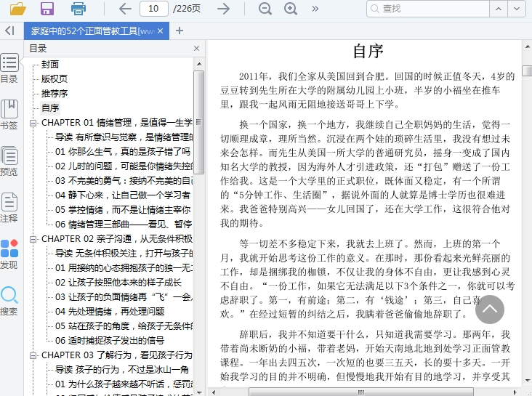Open the 搜索 search panel
532x396 pixels.
9,301
